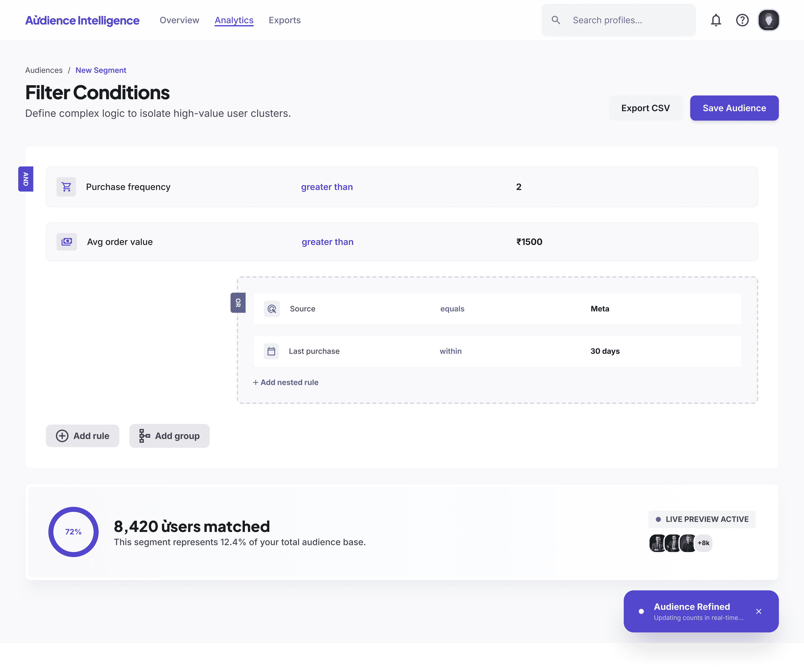
Task: Open the Last purchase 'within' operator dropdown
Action: click(450, 351)
